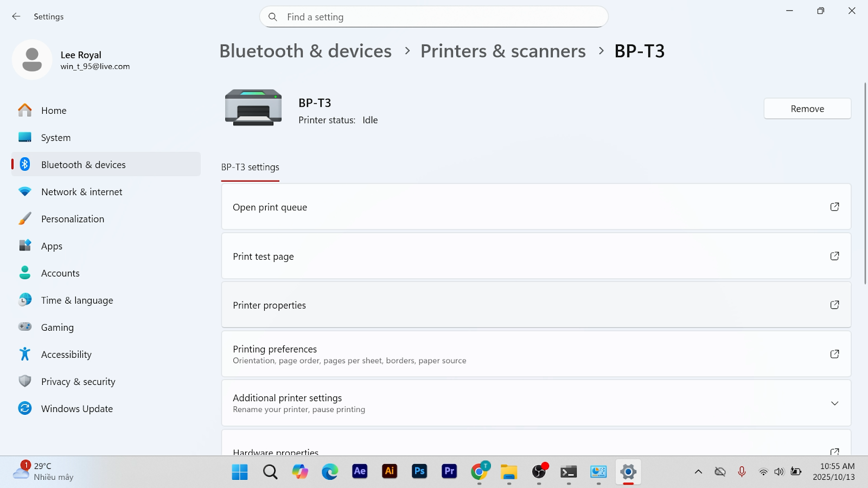Screen dimensions: 868x488
Task: Select the BP-T3 settings tab
Action: pos(250,167)
